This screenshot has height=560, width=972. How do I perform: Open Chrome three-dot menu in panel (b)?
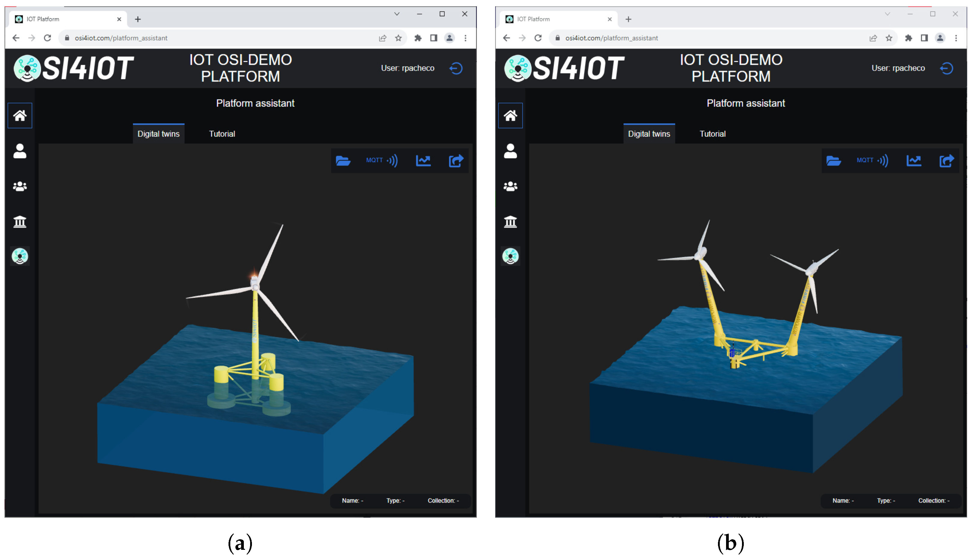pyautogui.click(x=956, y=38)
